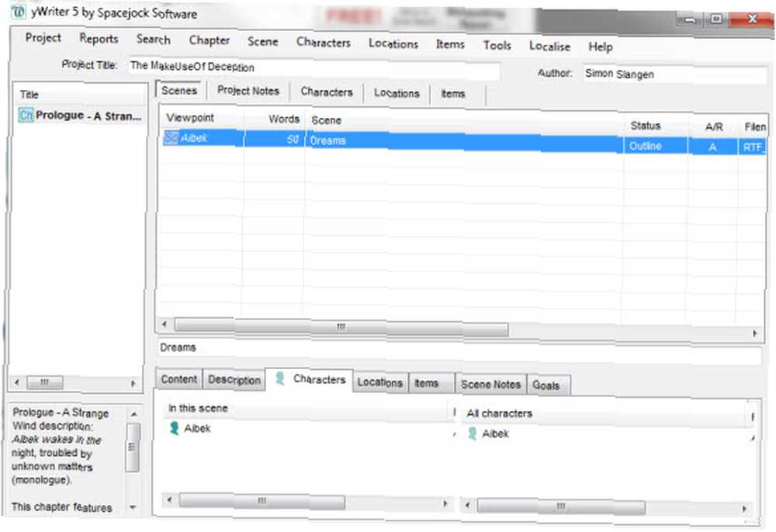Switch to the Scenes tab
The height and width of the screenshot is (532, 776).
[x=179, y=91]
